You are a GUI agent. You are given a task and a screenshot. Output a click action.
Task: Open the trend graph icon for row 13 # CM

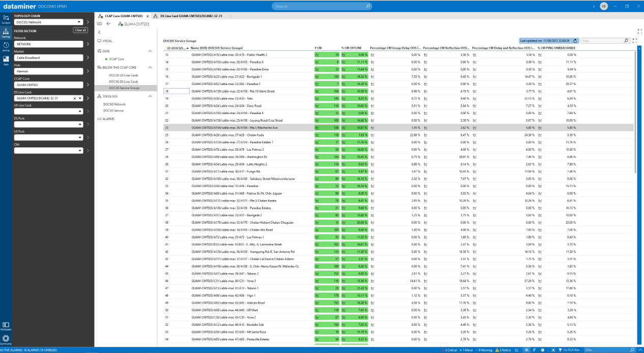click(x=317, y=55)
